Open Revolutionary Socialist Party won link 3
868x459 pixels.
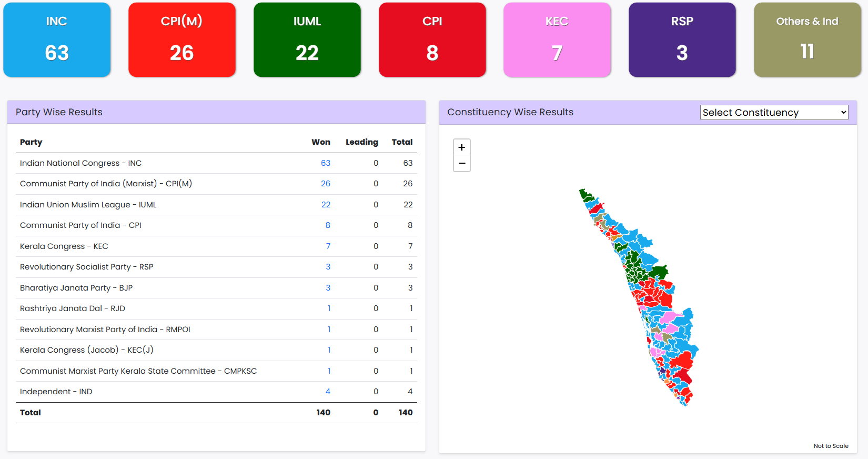[328, 267]
